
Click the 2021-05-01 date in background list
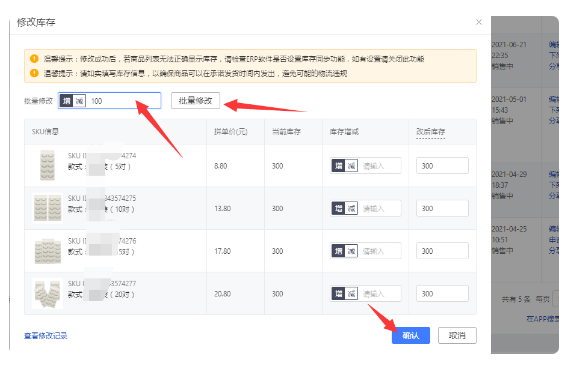(509, 99)
